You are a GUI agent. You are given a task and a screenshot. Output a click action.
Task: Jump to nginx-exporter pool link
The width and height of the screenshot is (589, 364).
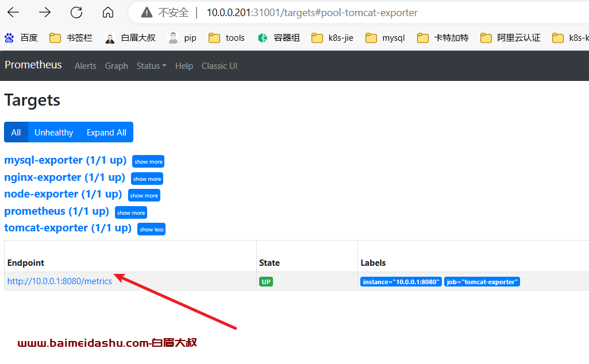(x=64, y=177)
